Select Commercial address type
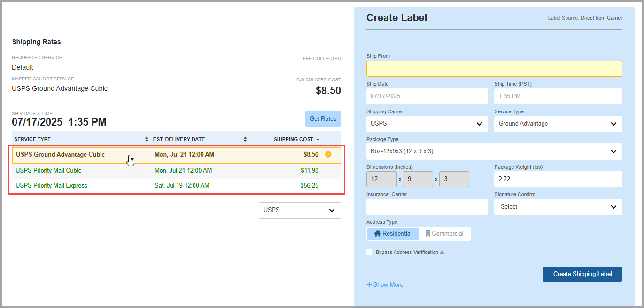 444,234
